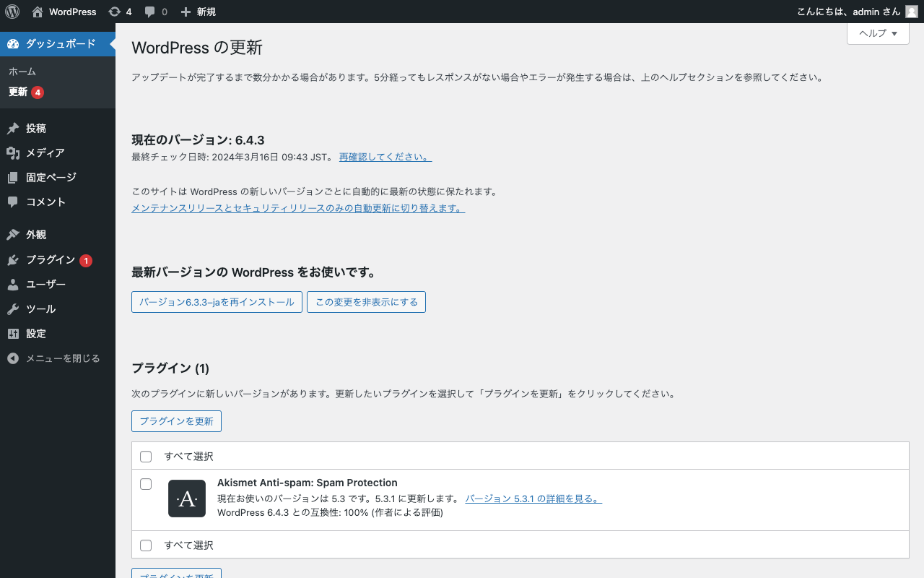The image size is (924, 578).
Task: Open the メディア menu
Action: click(58, 153)
